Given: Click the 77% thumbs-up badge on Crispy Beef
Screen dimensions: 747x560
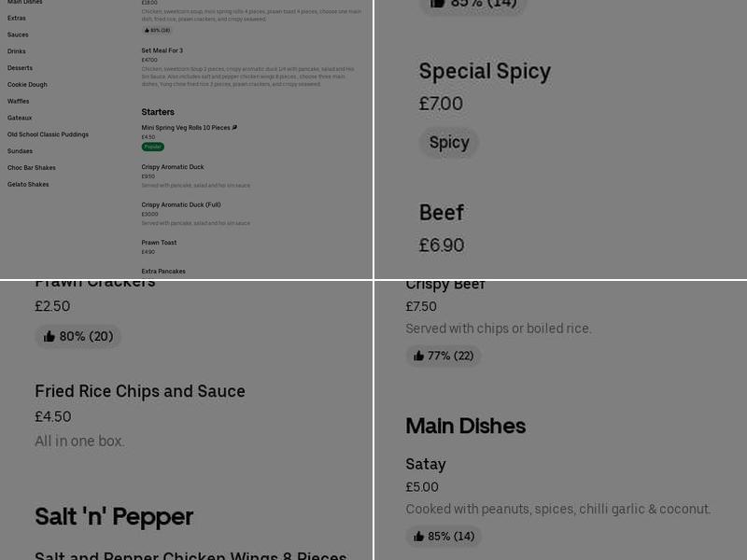Looking at the screenshot, I should pyautogui.click(x=443, y=356).
